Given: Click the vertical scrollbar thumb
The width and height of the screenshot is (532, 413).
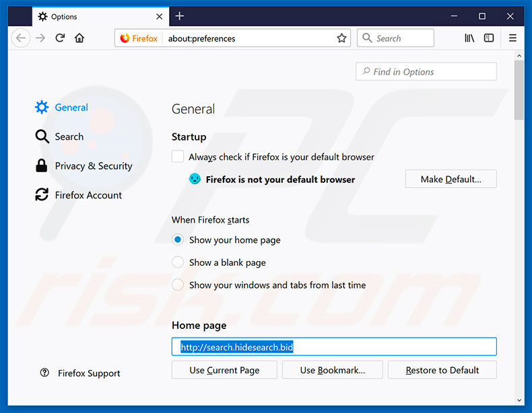Looking at the screenshot, I should click(519, 89).
